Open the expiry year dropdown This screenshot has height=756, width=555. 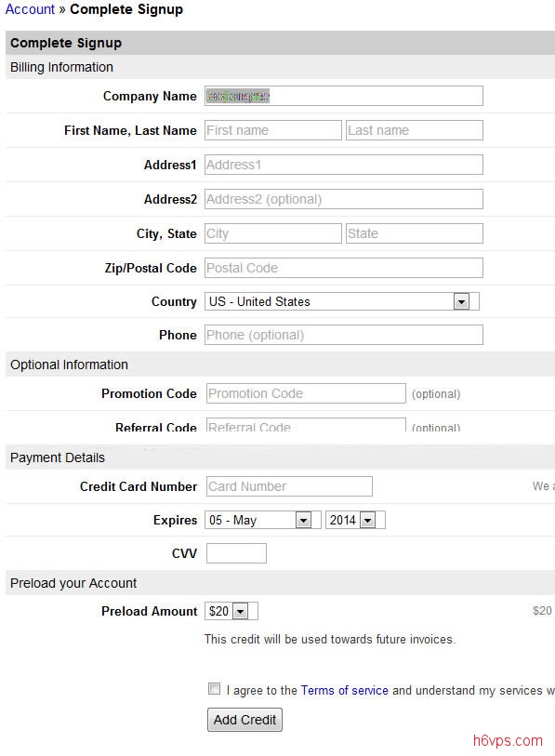point(355,520)
